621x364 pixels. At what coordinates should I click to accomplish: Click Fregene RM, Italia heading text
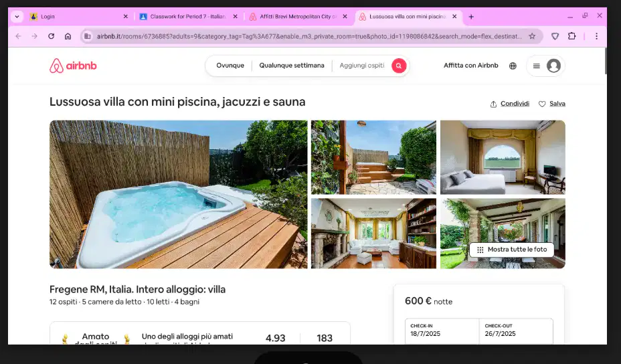click(x=137, y=290)
